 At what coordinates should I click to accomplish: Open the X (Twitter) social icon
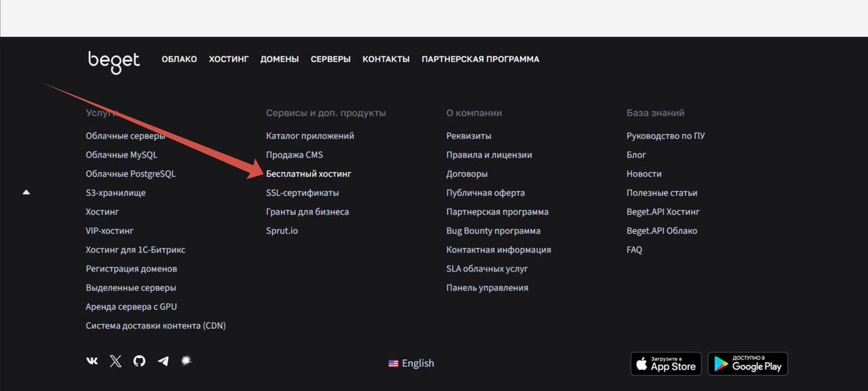(x=116, y=361)
